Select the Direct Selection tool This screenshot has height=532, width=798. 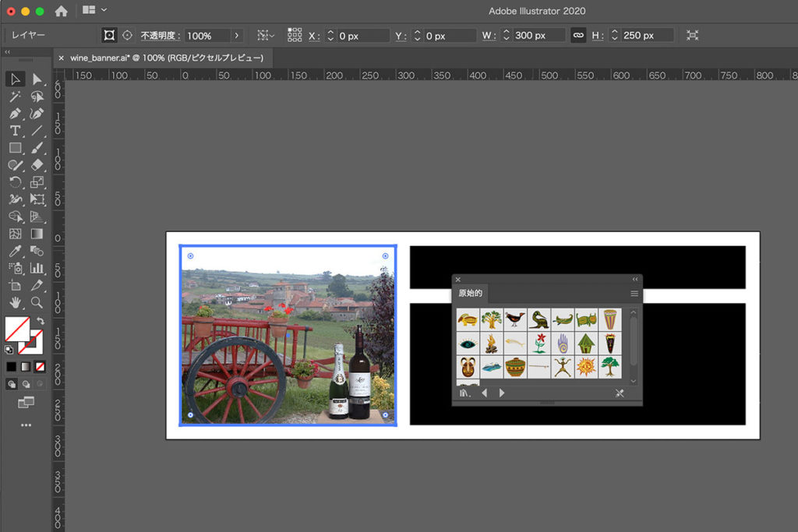click(x=37, y=79)
